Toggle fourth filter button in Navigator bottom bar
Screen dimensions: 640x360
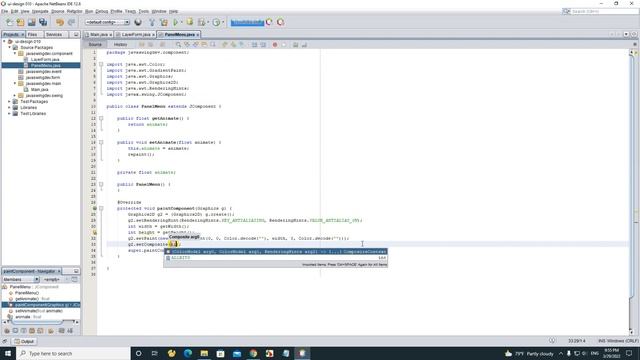pos(32,331)
